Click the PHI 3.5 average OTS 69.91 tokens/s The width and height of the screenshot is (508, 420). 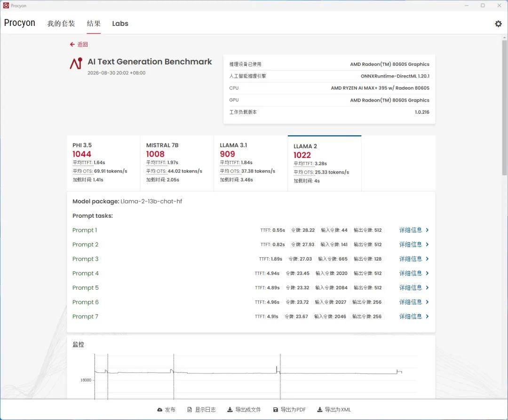100,171
